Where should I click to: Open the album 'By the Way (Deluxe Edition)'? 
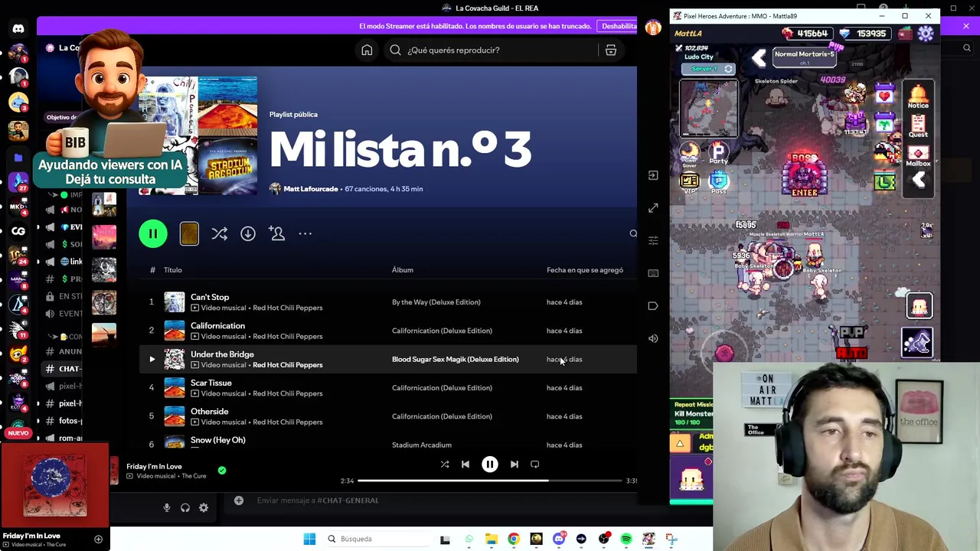pos(436,302)
